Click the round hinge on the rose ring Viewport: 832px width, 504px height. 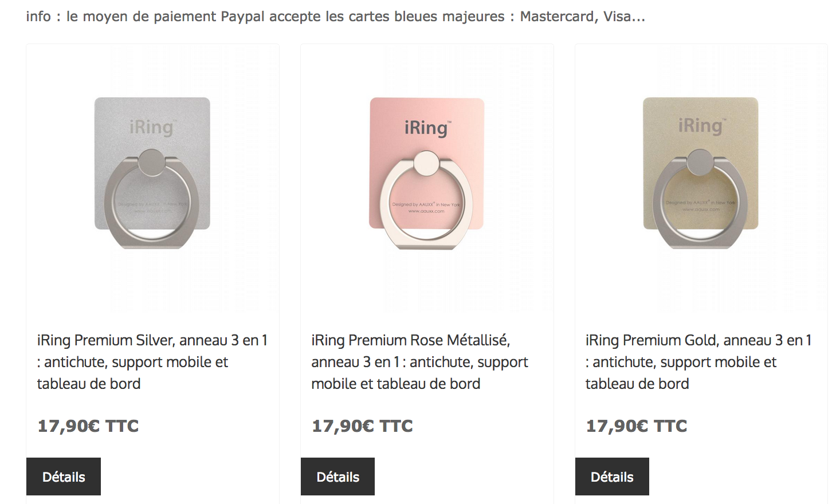426,164
